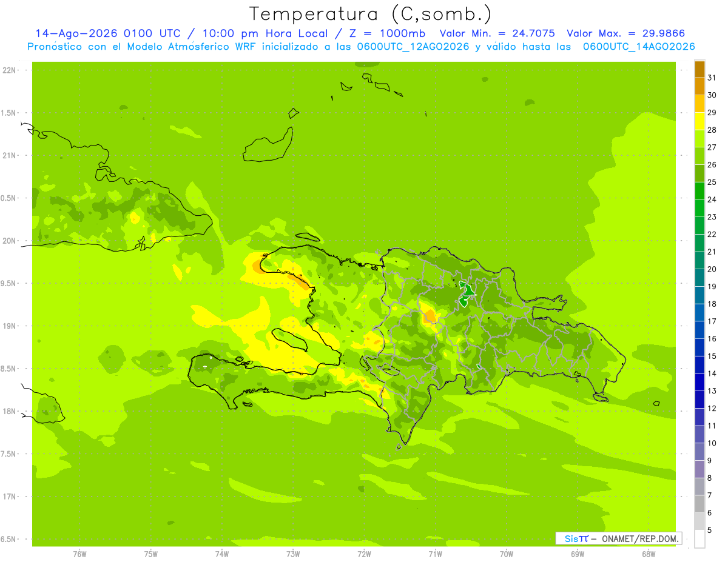The width and height of the screenshot is (728, 562).
Task: Click the "71W" longitude label
Action: click(x=435, y=554)
